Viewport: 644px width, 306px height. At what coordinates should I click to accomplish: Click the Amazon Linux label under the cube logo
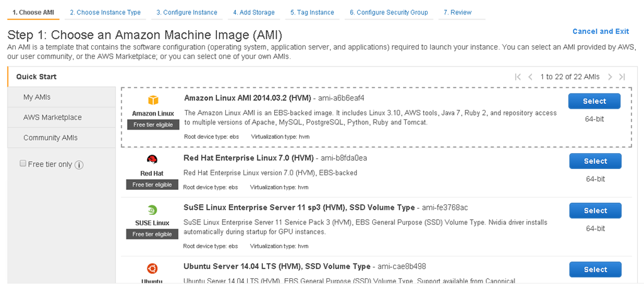pyautogui.click(x=153, y=113)
